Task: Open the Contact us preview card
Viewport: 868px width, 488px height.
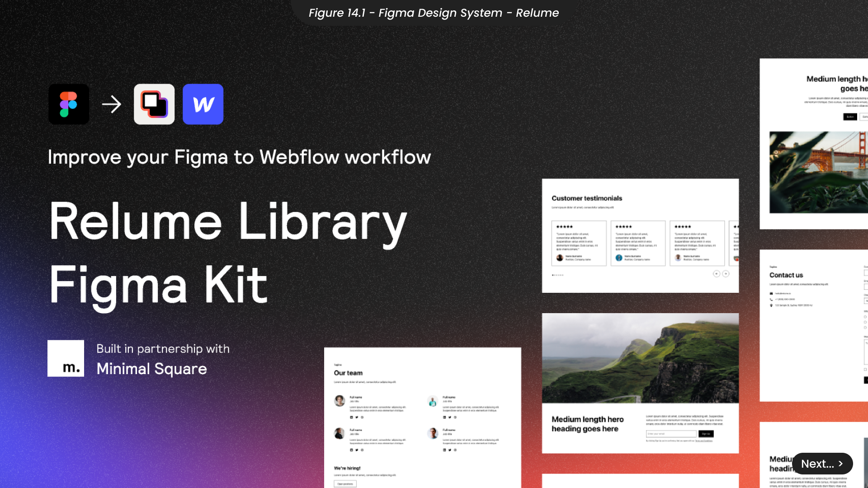Action: [x=814, y=325]
